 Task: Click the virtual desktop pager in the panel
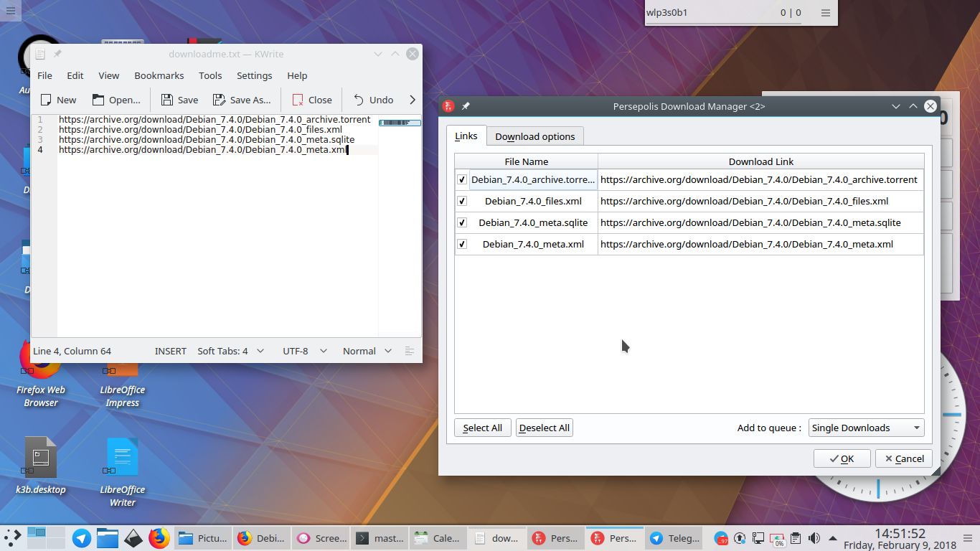(47, 537)
